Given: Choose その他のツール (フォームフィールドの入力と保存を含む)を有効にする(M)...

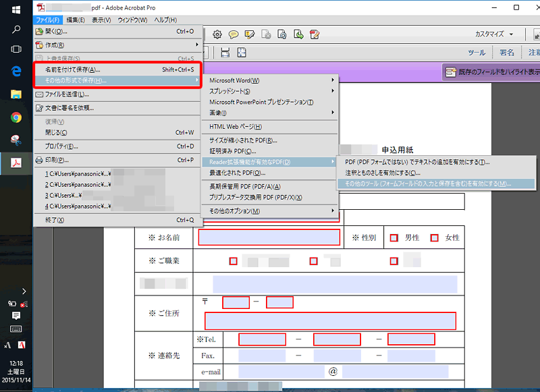Looking at the screenshot, I should click(435, 184).
